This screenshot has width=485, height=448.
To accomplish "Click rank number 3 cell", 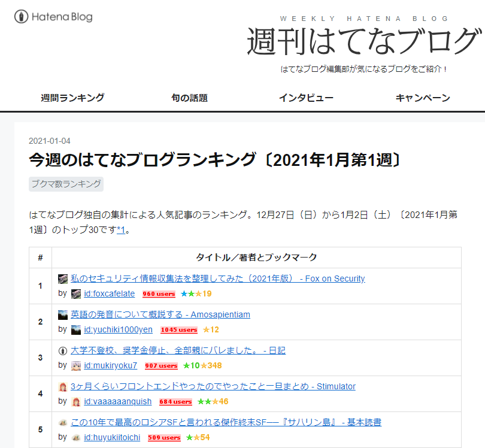I will pyautogui.click(x=40, y=358).
